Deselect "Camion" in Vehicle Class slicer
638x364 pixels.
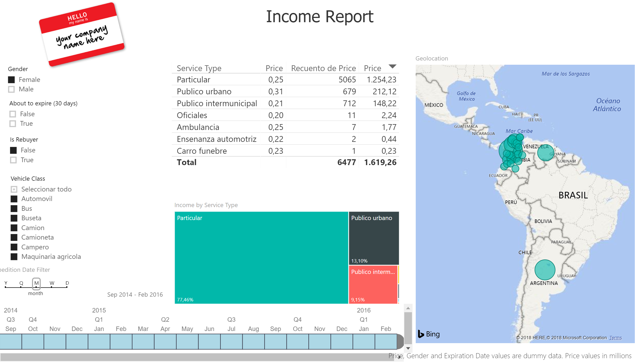tap(14, 227)
